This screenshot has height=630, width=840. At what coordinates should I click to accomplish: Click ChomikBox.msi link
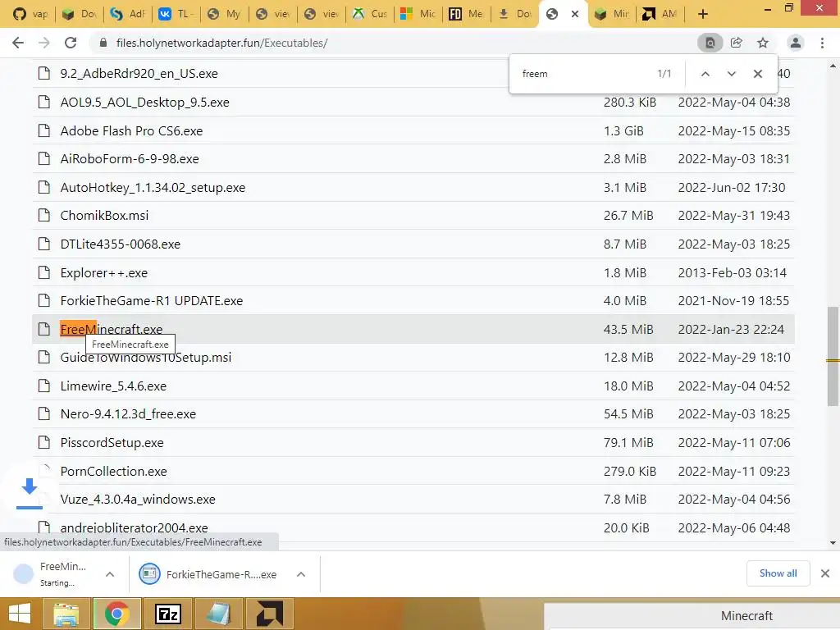tap(104, 216)
